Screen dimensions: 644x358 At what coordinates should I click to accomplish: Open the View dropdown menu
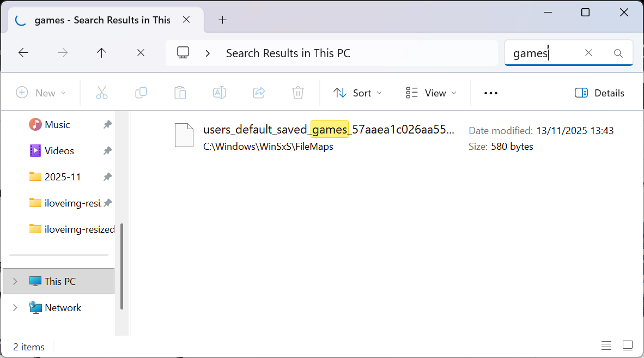[x=432, y=93]
